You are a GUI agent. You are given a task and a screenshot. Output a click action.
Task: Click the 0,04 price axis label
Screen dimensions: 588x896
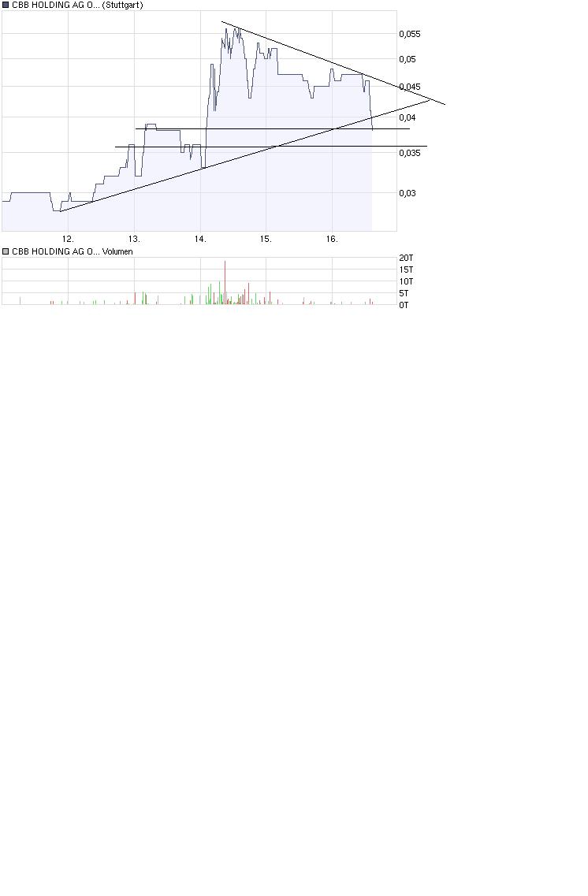coord(407,117)
